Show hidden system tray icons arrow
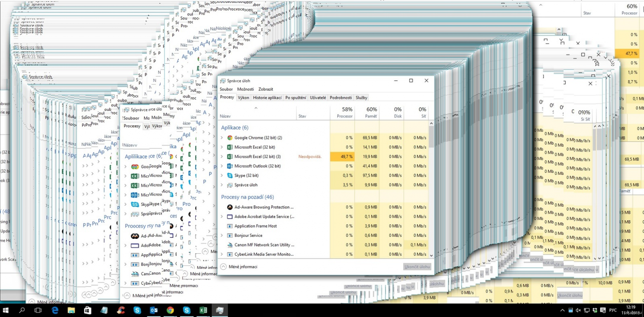The width and height of the screenshot is (644, 317). (x=562, y=310)
